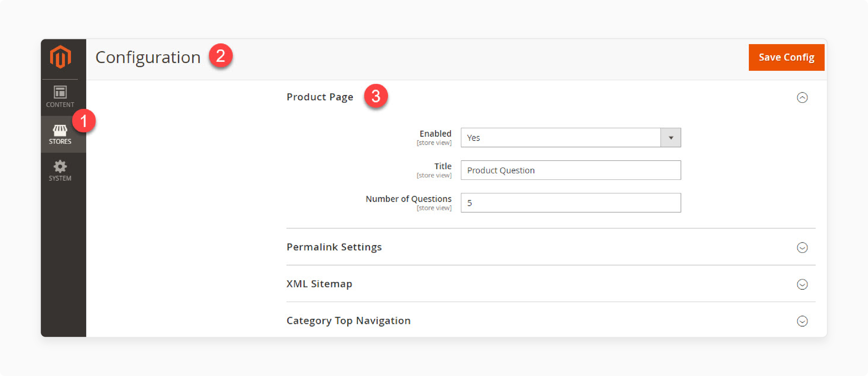
Task: Open the Stores menu icon
Action: tap(60, 134)
